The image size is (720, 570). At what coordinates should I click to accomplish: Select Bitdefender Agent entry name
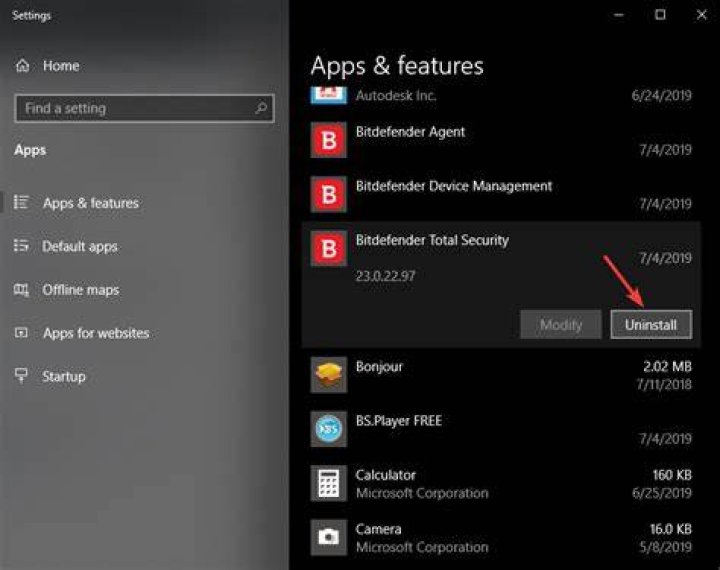(x=410, y=132)
